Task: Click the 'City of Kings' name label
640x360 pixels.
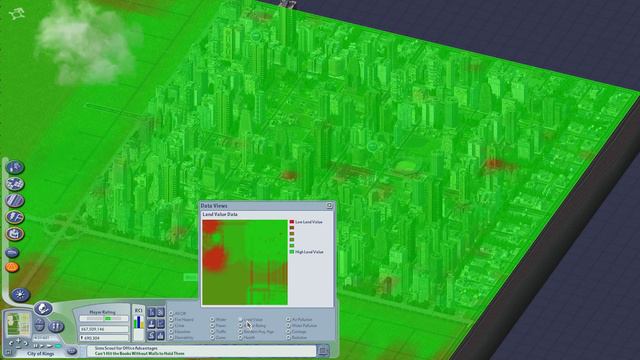Action: click(41, 353)
